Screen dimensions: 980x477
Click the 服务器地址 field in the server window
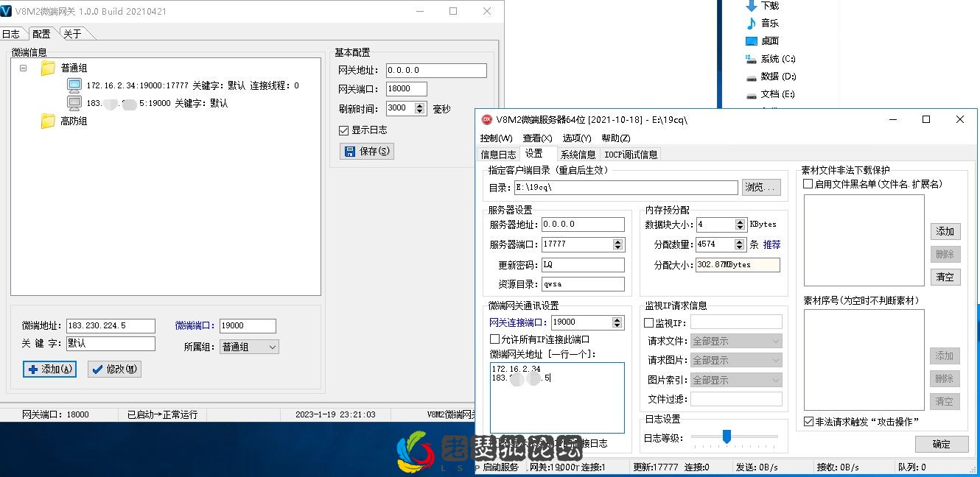pos(583,225)
